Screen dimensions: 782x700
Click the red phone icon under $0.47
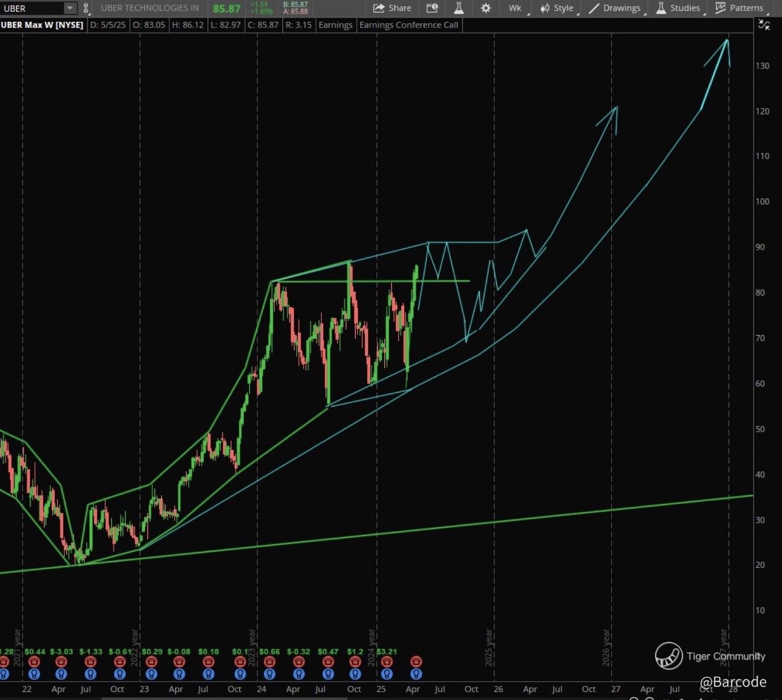click(328, 662)
